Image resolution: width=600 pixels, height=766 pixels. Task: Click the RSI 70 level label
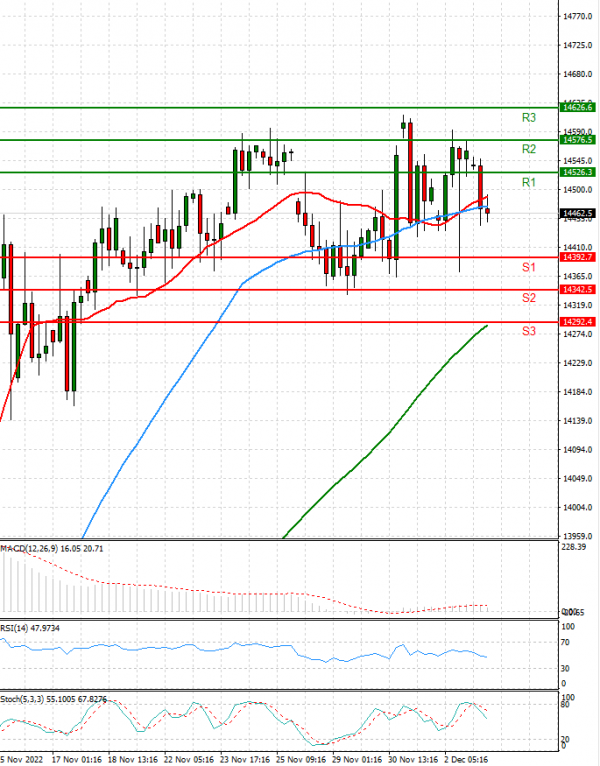[x=565, y=642]
